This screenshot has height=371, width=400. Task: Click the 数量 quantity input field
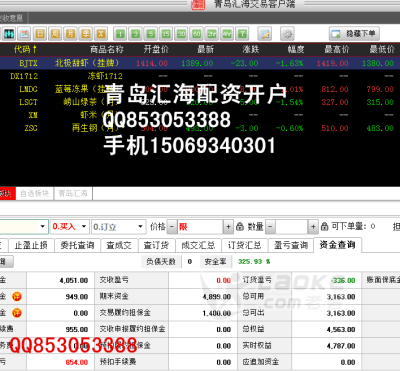(x=292, y=227)
